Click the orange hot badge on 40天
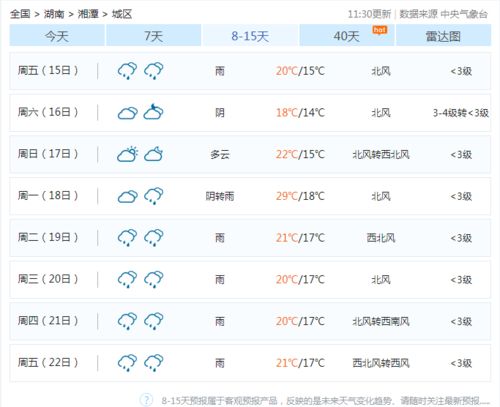 click(x=380, y=30)
